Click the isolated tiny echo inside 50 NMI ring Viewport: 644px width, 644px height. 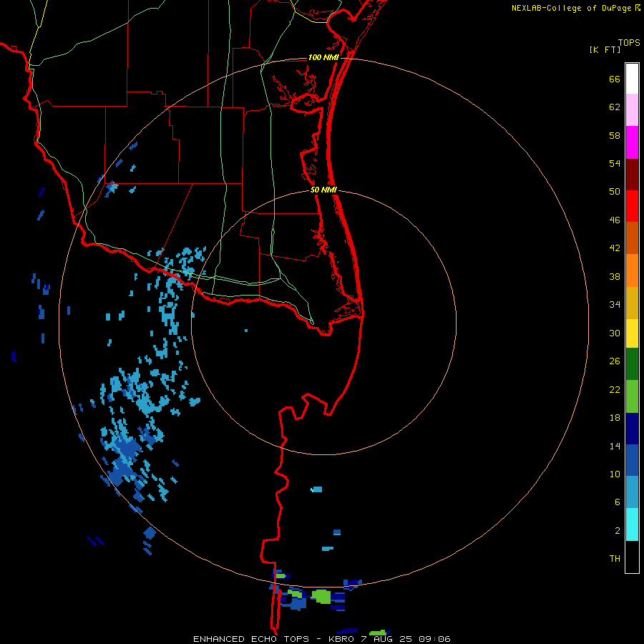246,330
